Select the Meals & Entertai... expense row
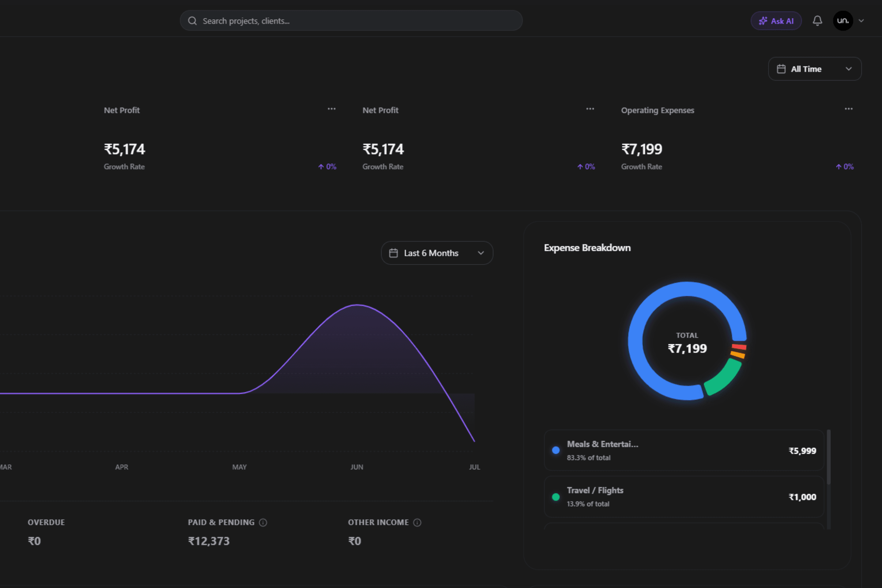 pos(684,450)
